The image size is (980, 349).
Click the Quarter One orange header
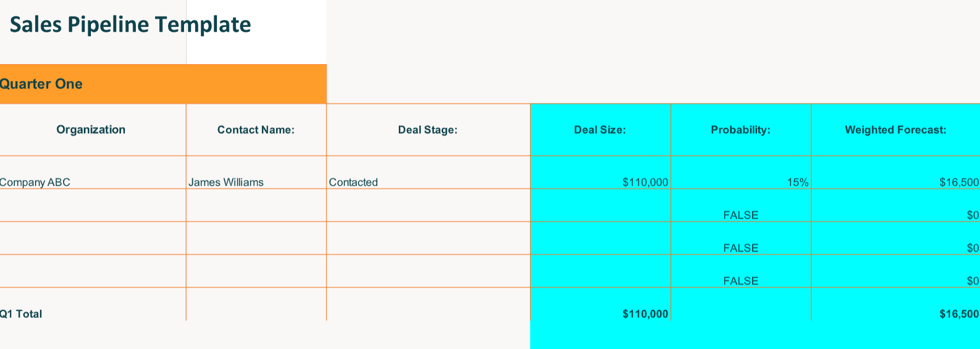click(x=163, y=84)
